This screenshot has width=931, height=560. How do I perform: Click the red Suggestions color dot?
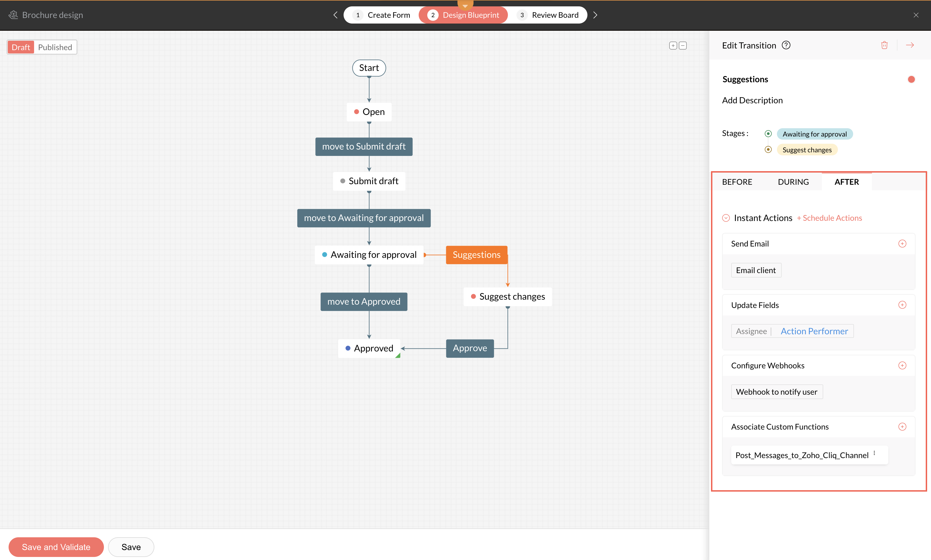(x=911, y=79)
